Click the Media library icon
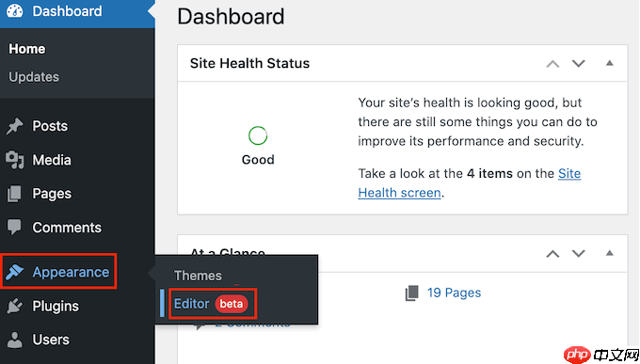Image resolution: width=640 pixels, height=364 pixels. tap(15, 160)
